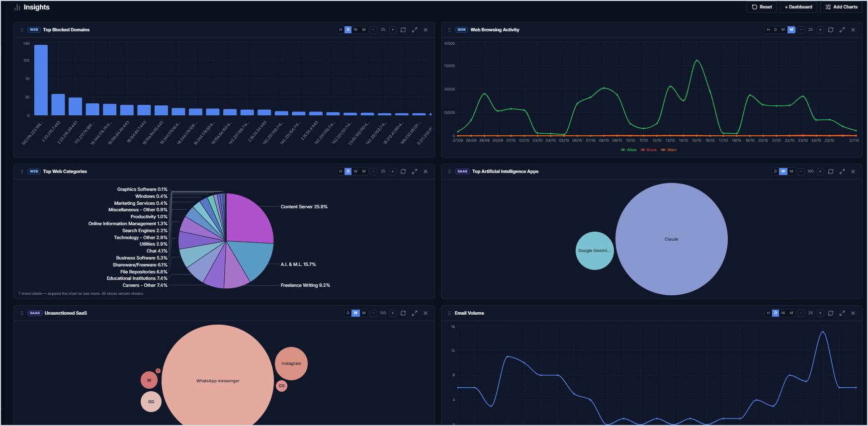
Task: Select the Content Server 25.9% label
Action: click(x=304, y=207)
